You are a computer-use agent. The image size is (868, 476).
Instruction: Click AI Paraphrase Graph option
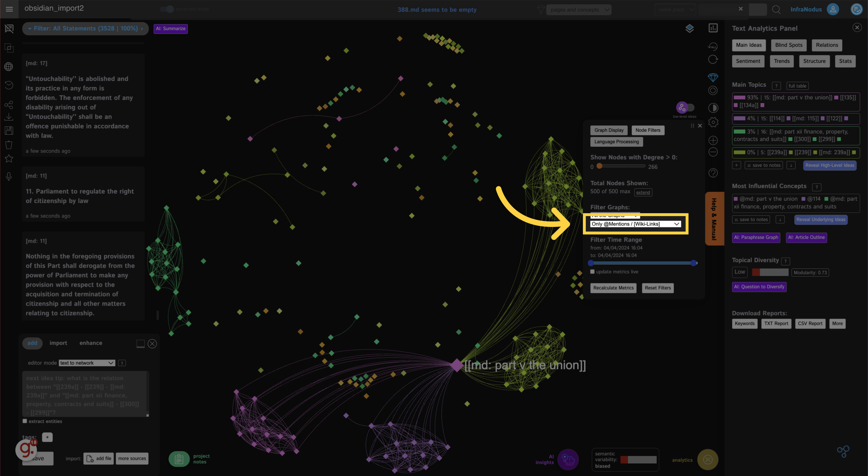[756, 237]
